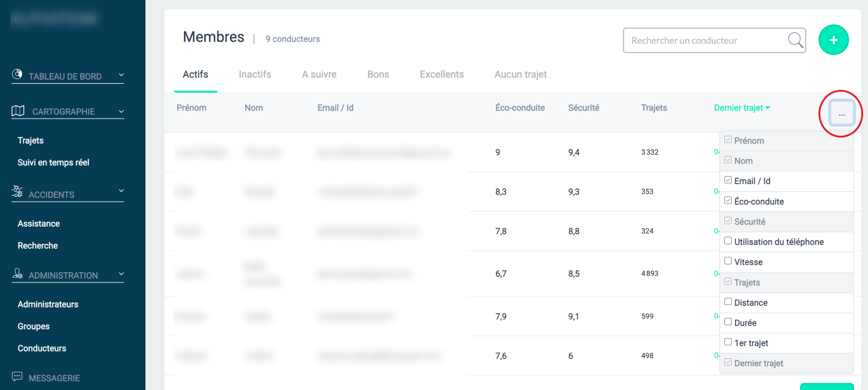Open Assistance in the sidebar
Screen dimensions: 868x390
[39, 223]
